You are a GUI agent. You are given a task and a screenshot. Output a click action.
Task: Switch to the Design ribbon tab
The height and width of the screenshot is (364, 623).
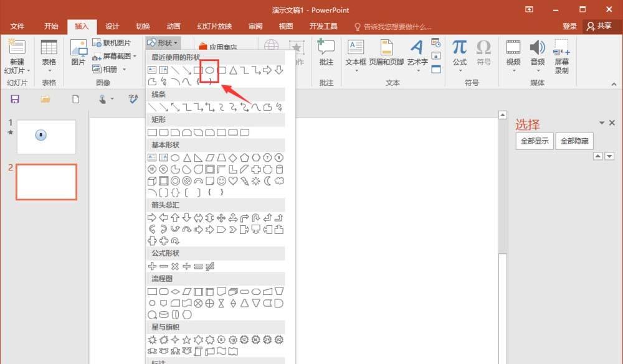pos(112,26)
